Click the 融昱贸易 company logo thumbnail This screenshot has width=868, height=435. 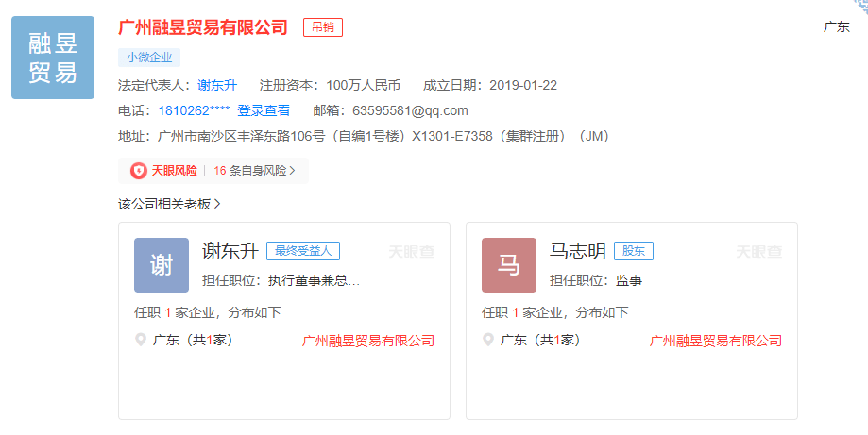(x=53, y=58)
